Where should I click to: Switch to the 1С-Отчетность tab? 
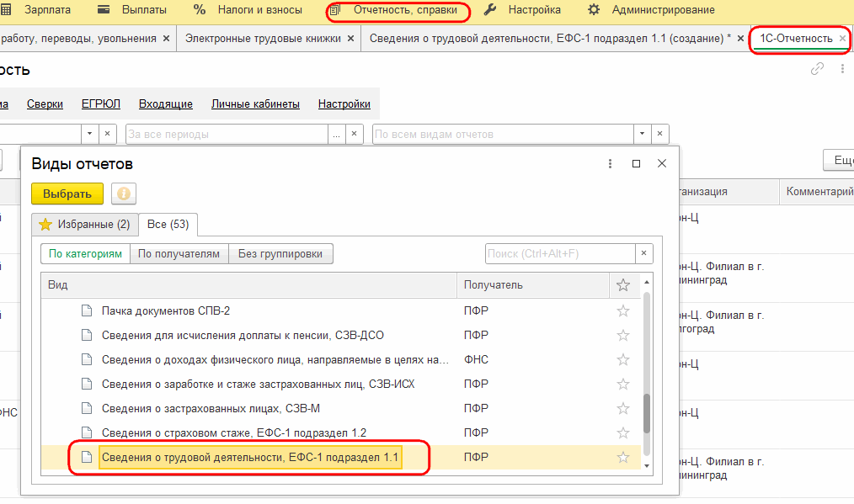(796, 39)
